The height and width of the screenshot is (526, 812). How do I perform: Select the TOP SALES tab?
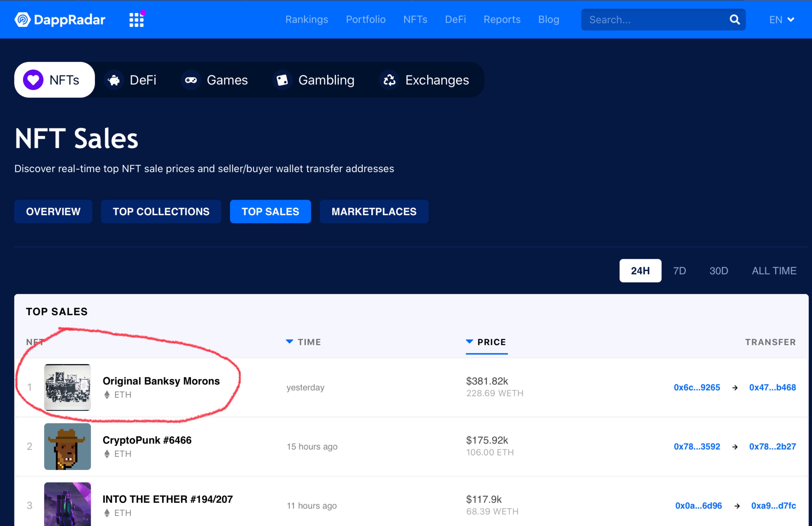pyautogui.click(x=270, y=211)
